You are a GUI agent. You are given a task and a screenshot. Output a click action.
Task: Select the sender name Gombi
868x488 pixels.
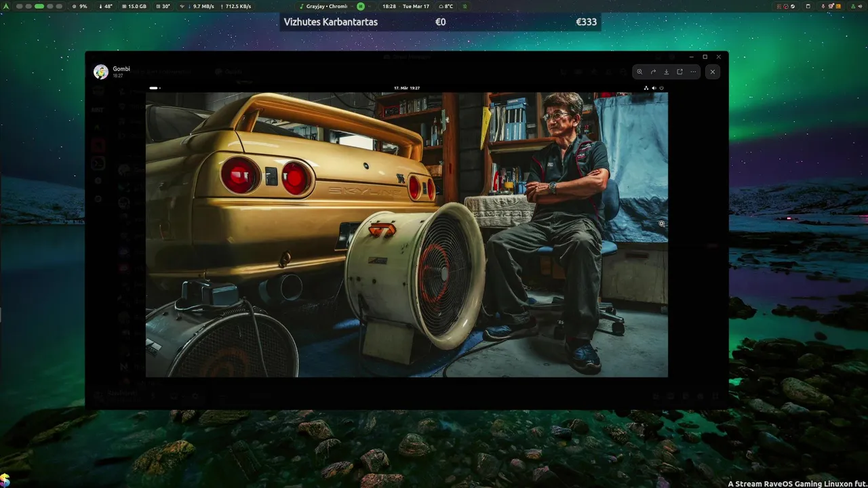tap(121, 68)
